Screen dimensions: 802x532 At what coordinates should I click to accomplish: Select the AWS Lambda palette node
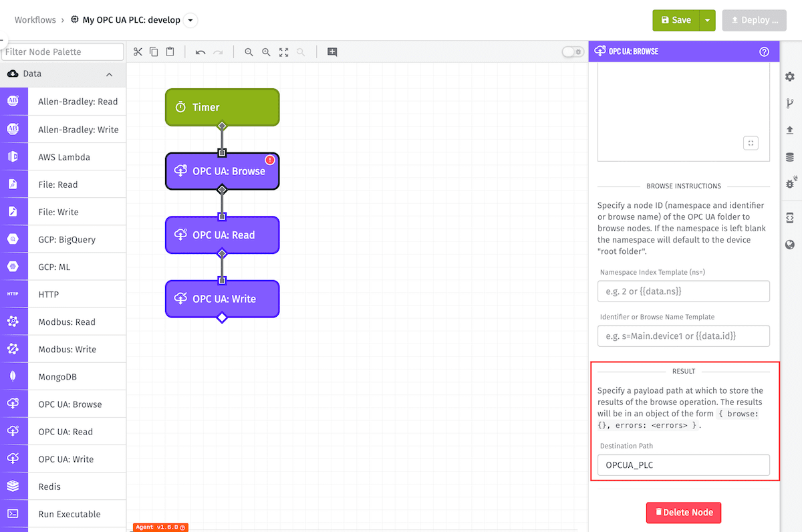point(63,157)
